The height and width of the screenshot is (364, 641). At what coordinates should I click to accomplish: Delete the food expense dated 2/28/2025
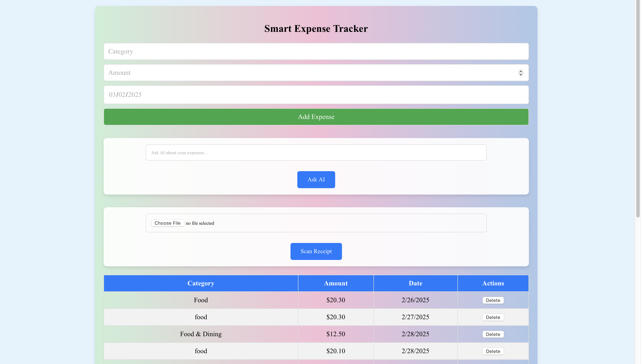tap(493, 351)
